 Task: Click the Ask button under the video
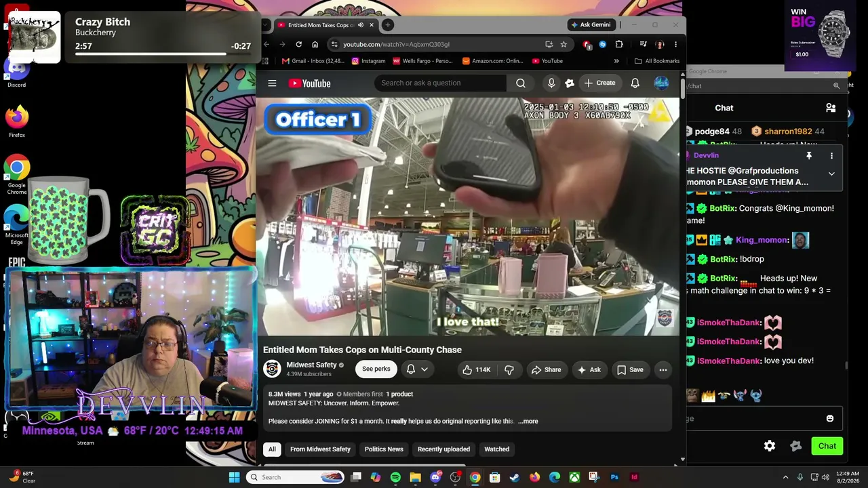click(x=589, y=369)
